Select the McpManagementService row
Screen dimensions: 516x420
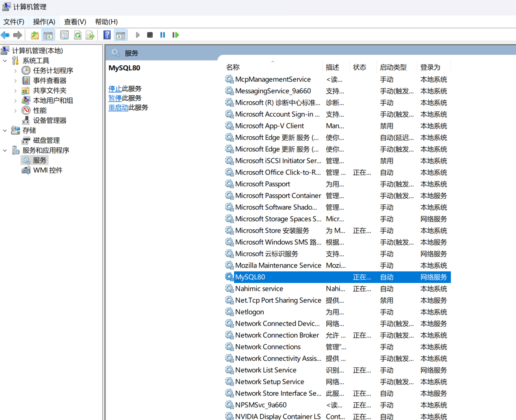point(337,79)
